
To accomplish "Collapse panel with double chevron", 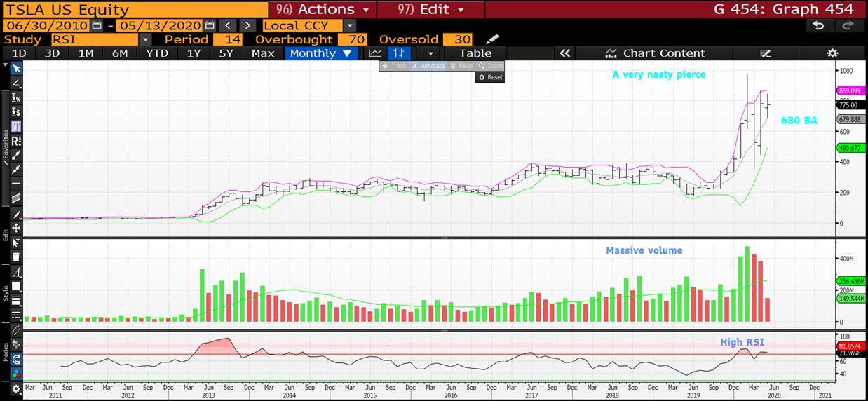I will [565, 53].
